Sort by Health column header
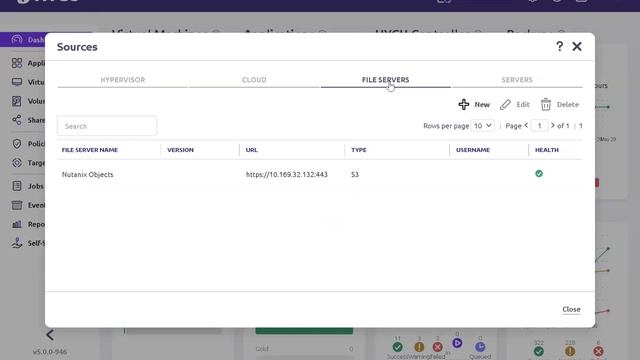This screenshot has height=360, width=640. coord(547,150)
